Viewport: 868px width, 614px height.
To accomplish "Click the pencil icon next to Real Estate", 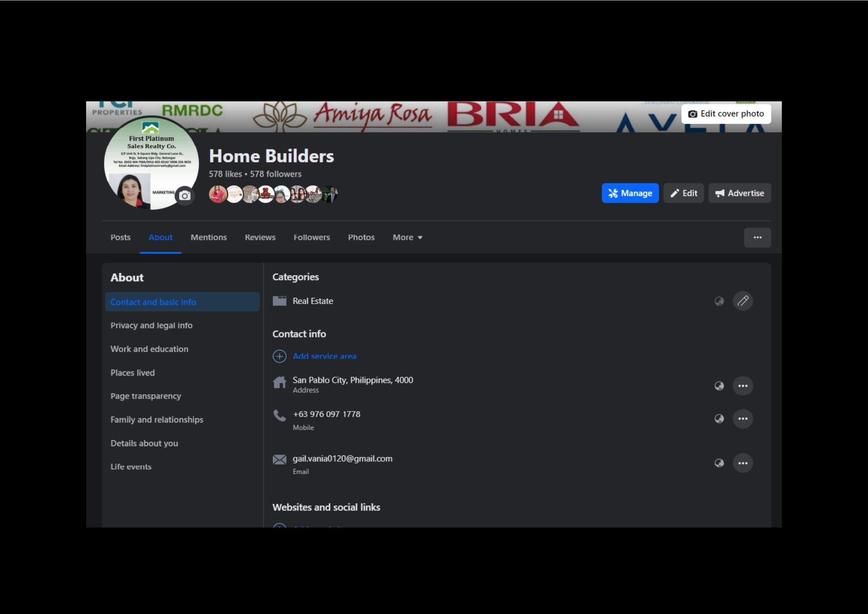I will (742, 301).
